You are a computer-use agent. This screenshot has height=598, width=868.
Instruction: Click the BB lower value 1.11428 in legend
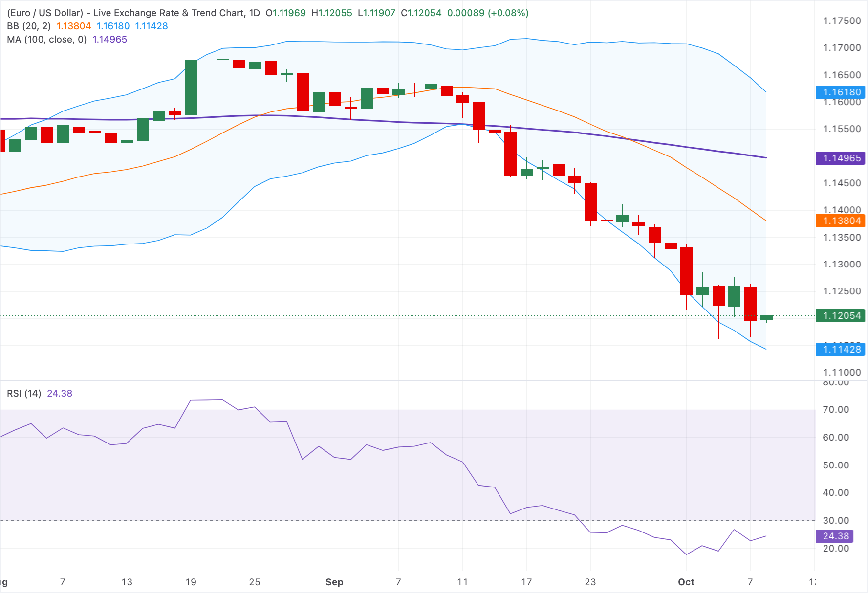152,26
